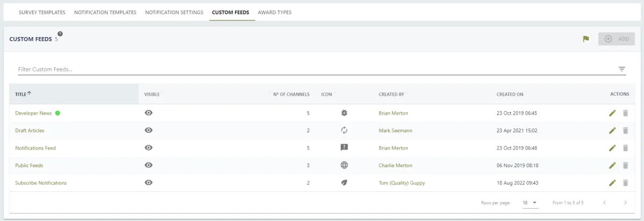Open Mark Seemann profile link

click(x=396, y=131)
